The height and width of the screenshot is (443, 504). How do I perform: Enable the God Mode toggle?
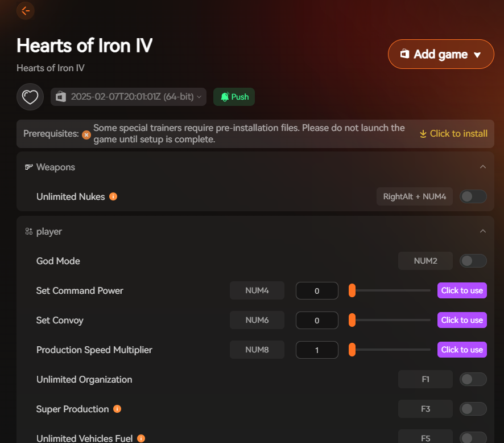click(x=473, y=261)
